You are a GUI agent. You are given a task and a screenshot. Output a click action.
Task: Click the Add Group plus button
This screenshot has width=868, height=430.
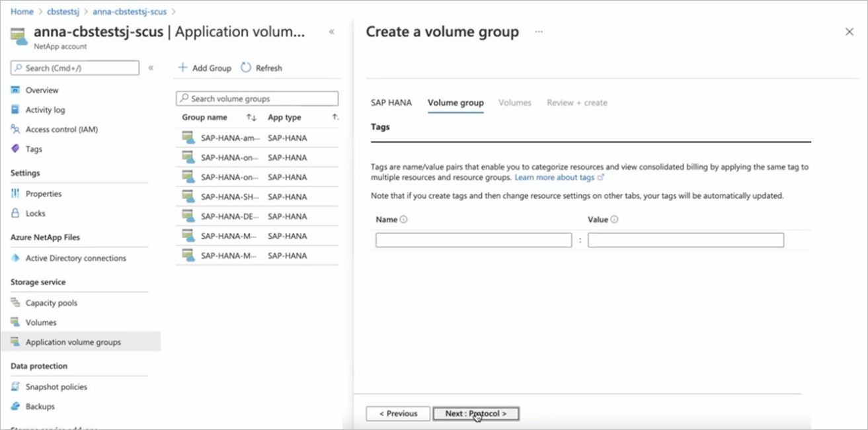[205, 68]
